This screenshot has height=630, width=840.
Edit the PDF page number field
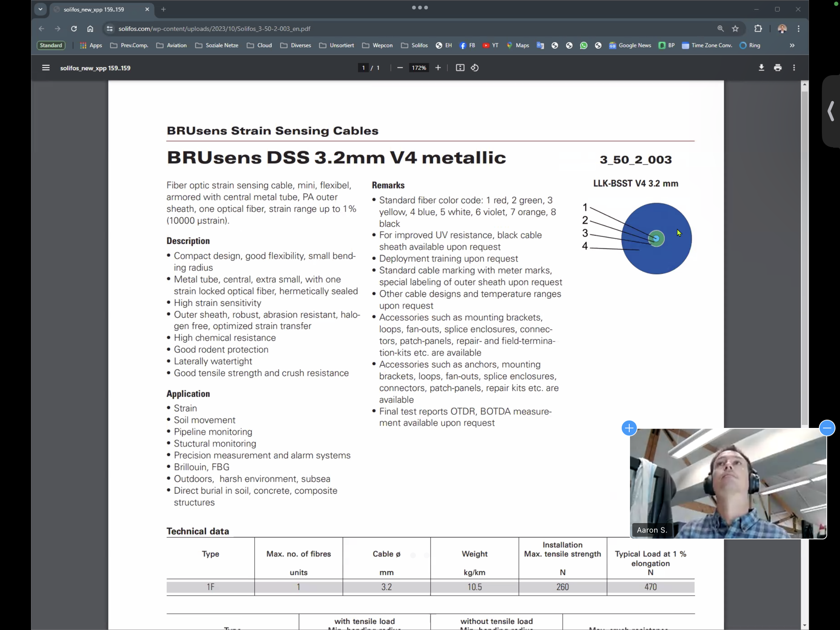point(363,68)
